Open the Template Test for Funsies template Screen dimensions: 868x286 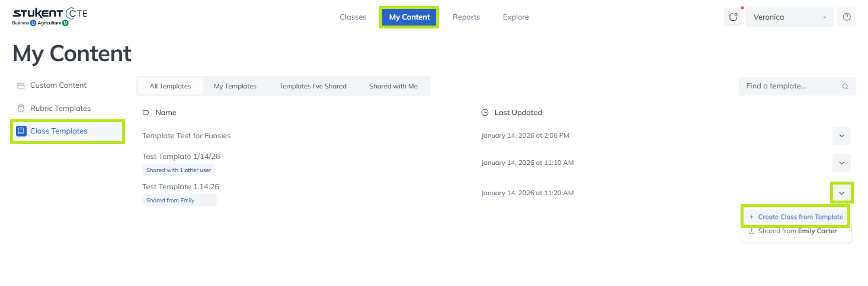click(x=187, y=136)
